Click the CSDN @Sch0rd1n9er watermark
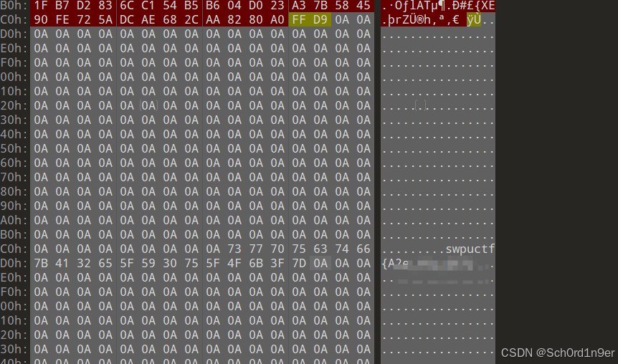Viewport: 618px width, 364px height. coord(558,353)
